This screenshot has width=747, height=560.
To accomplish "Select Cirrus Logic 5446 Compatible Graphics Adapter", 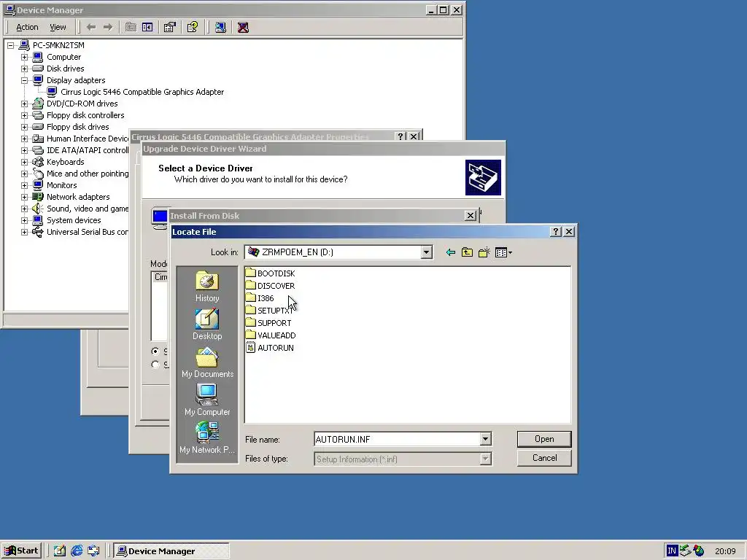I will 142,92.
